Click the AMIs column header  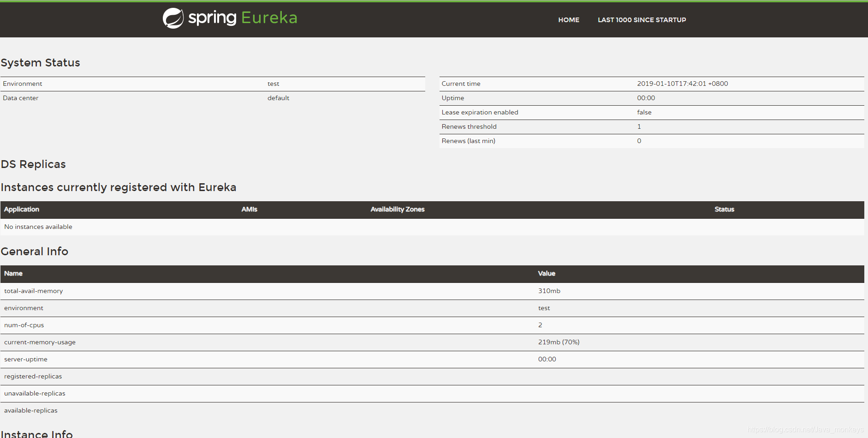[250, 210]
